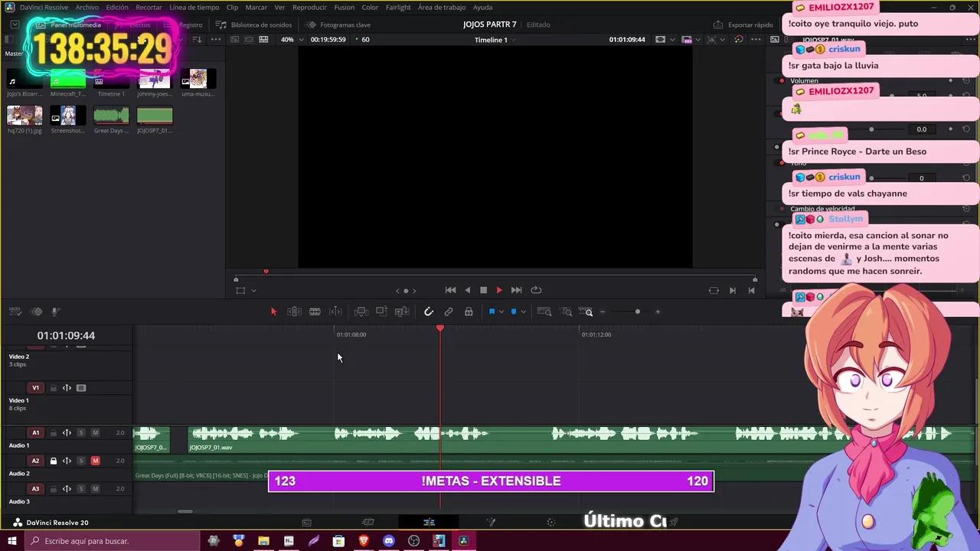Screen dimensions: 980x551
Task: Click the viewer scrubber red playhead
Action: coord(266,272)
